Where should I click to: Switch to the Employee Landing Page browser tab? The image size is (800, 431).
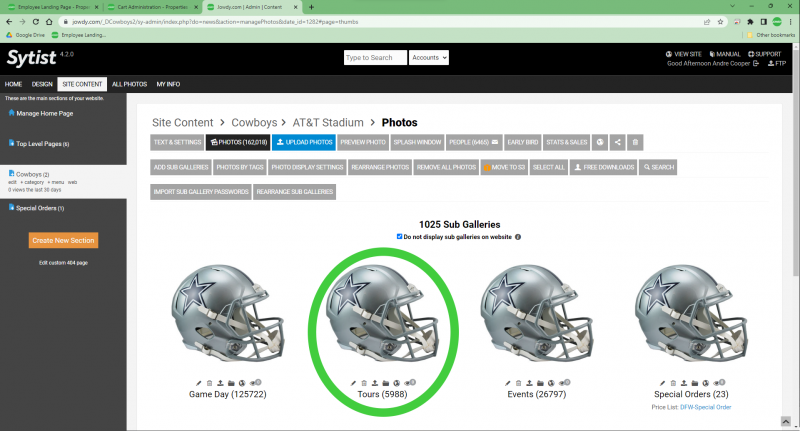coord(53,7)
